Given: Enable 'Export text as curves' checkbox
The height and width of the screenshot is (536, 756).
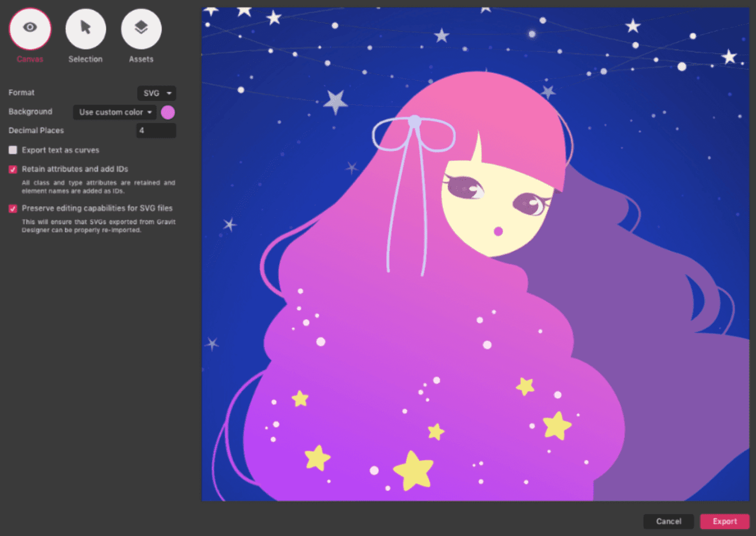Looking at the screenshot, I should pos(13,150).
